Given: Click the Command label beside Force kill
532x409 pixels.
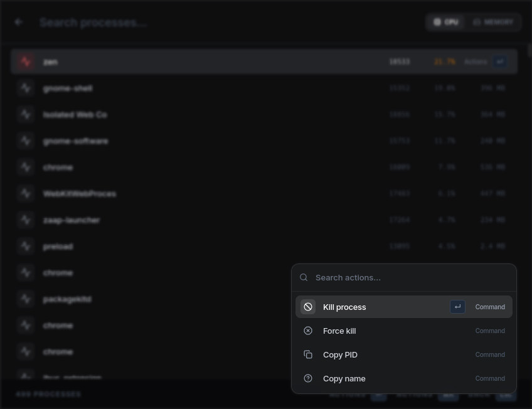Looking at the screenshot, I should (490, 331).
